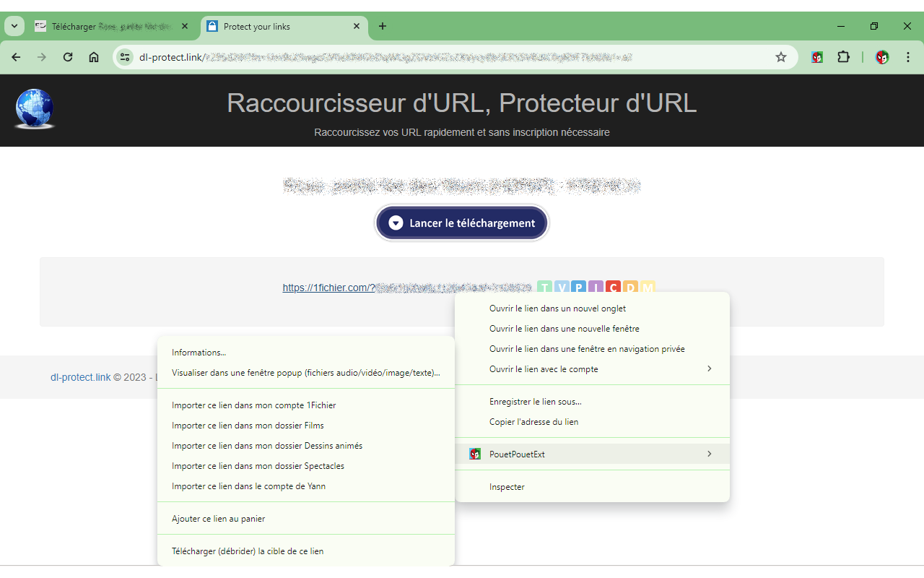
Task: Reload the current page
Action: [68, 57]
